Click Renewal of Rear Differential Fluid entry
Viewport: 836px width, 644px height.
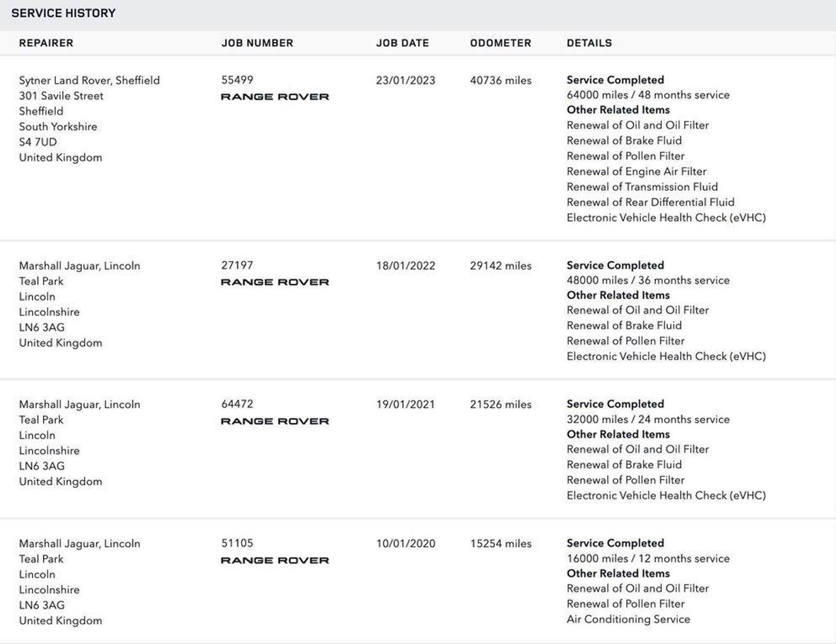click(x=650, y=202)
